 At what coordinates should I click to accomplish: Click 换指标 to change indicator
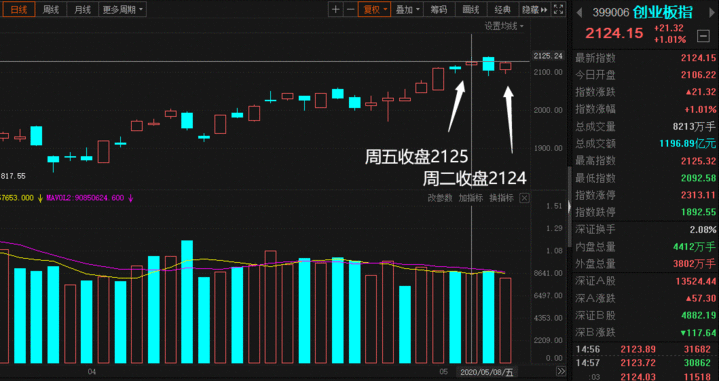pos(501,198)
